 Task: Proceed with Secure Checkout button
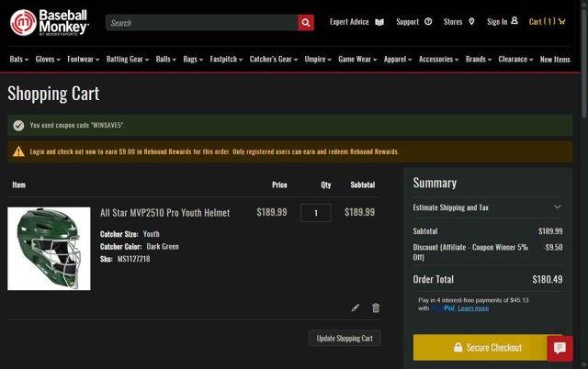(x=488, y=348)
